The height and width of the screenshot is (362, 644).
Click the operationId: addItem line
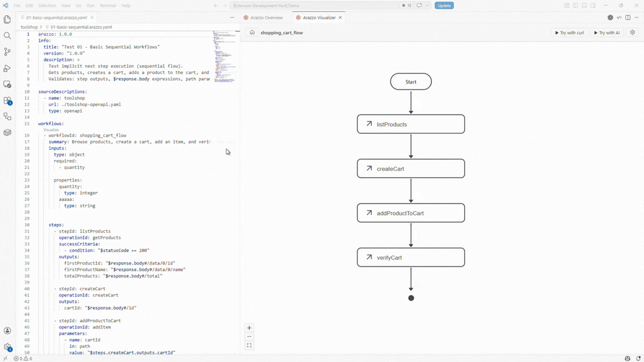85,327
